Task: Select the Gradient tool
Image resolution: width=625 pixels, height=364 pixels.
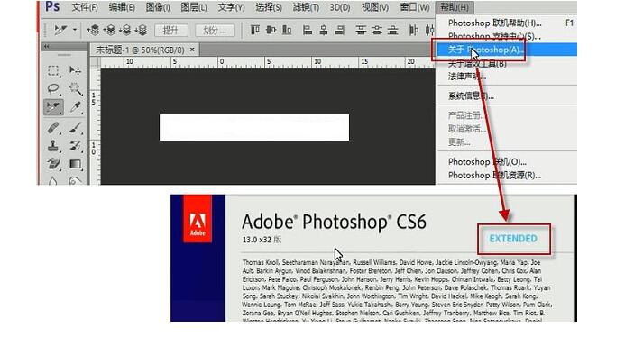Action: 75,164
